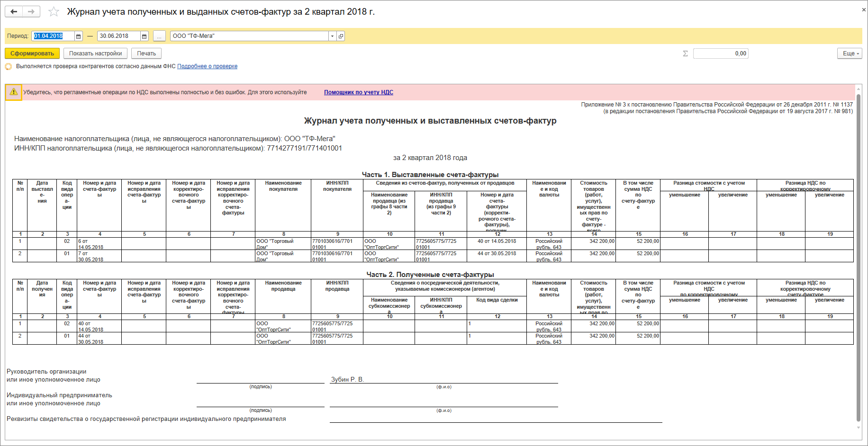Open period selection ellipsis button
Image resolution: width=868 pixels, height=446 pixels.
click(160, 36)
